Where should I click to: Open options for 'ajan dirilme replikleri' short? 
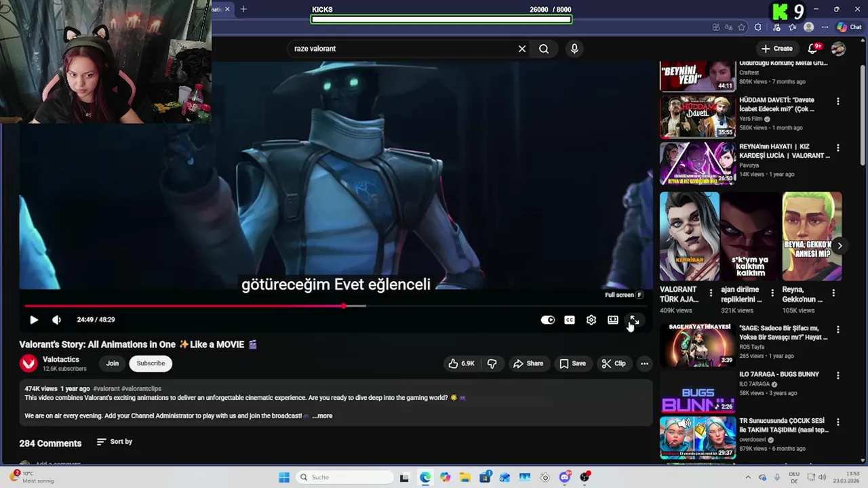tap(772, 293)
